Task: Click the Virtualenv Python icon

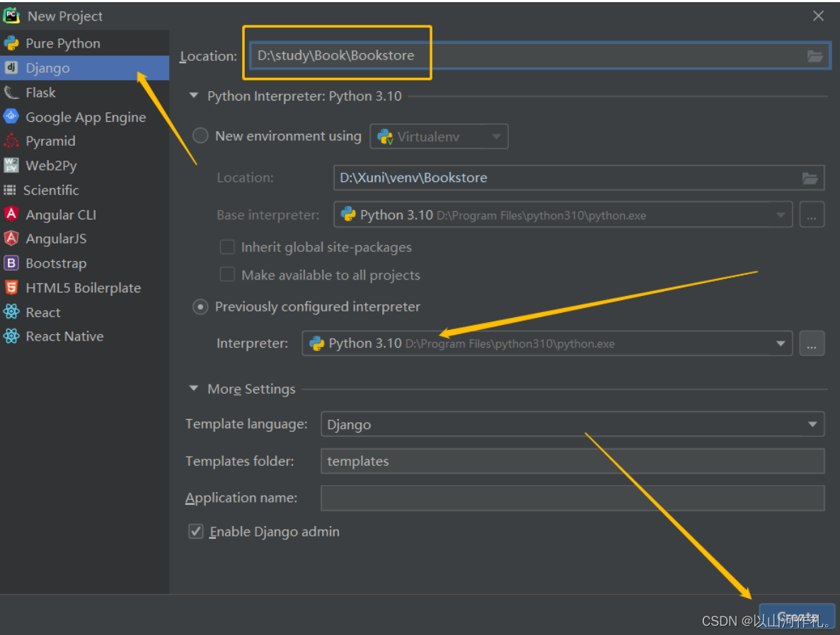Action: 385,137
